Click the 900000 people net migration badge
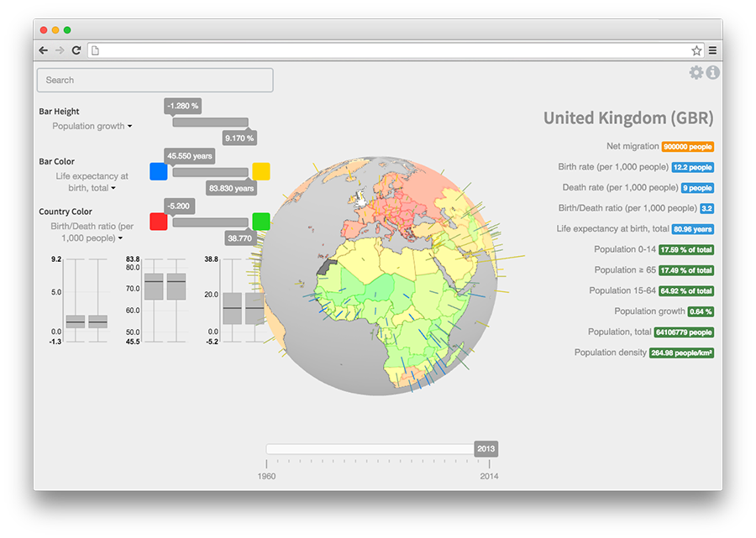This screenshot has height=538, width=756. tap(687, 147)
